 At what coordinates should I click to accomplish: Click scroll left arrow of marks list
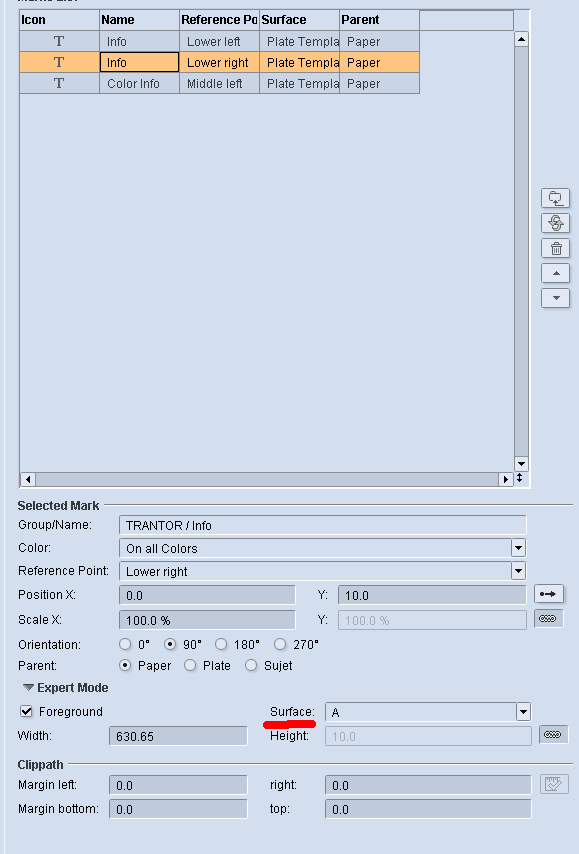(28, 479)
